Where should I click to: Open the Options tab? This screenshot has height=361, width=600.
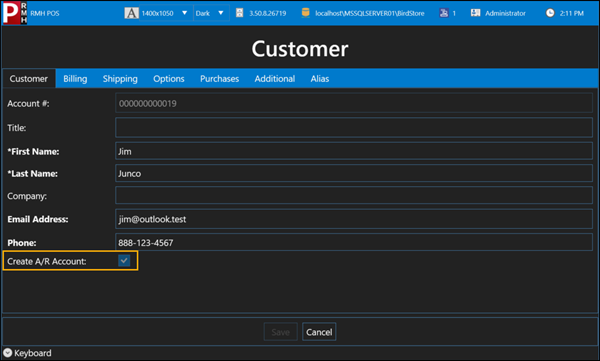pyautogui.click(x=169, y=78)
